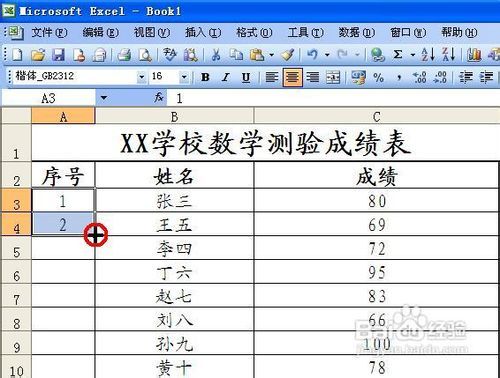
Task: Open the Name Box dropdown arrow
Action: point(104,98)
